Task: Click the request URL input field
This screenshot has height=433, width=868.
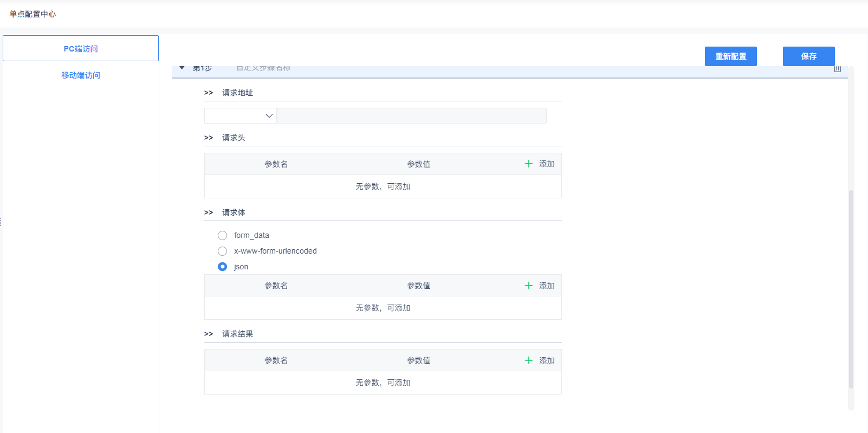Action: (x=411, y=115)
